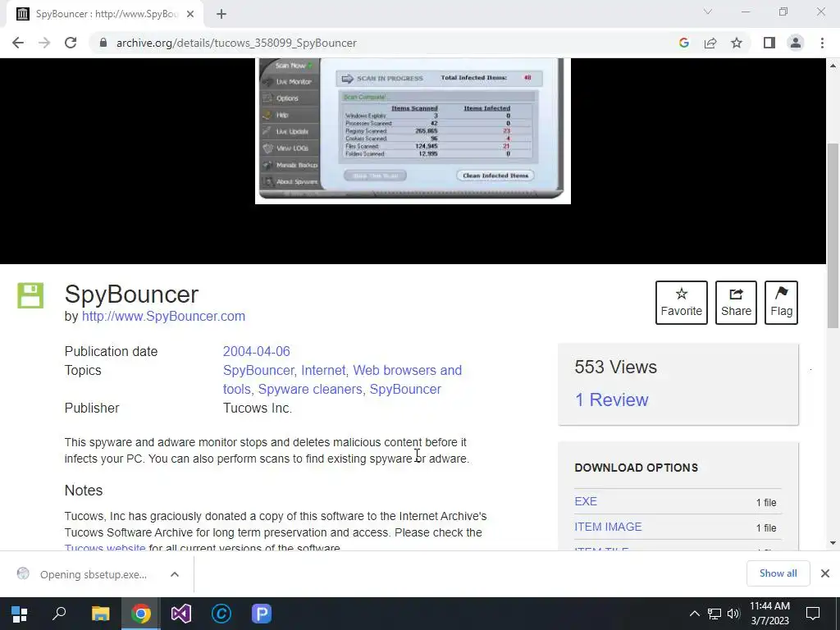Click publication date 2004-04-06

coord(256,351)
